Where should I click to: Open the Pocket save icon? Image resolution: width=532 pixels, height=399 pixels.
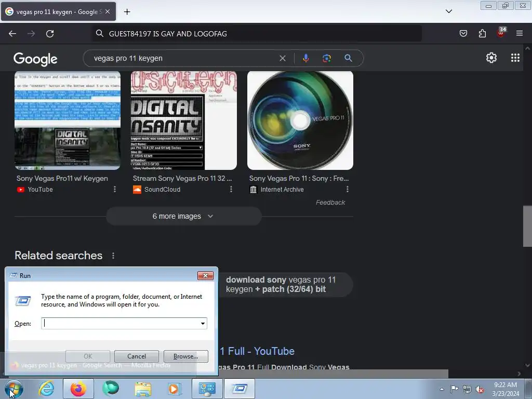tap(463, 33)
